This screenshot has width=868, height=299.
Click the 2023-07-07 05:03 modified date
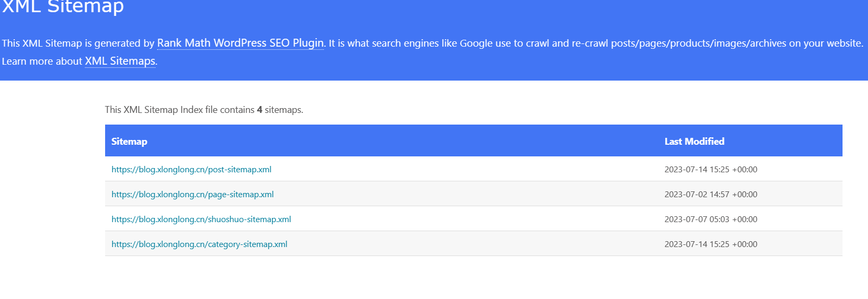(x=711, y=219)
